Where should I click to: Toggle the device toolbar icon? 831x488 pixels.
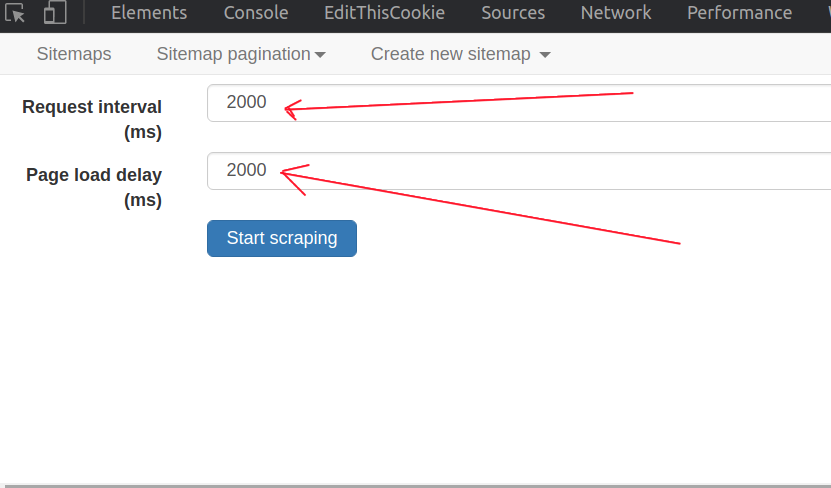(x=55, y=12)
